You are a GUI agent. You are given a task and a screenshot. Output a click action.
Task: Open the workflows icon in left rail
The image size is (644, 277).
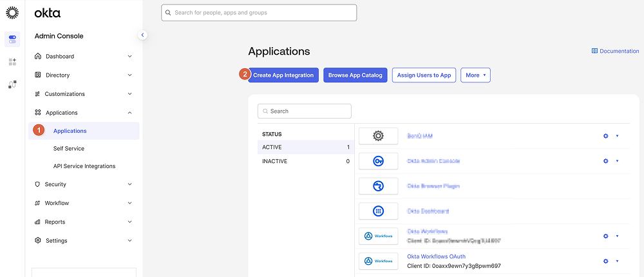coord(12,84)
